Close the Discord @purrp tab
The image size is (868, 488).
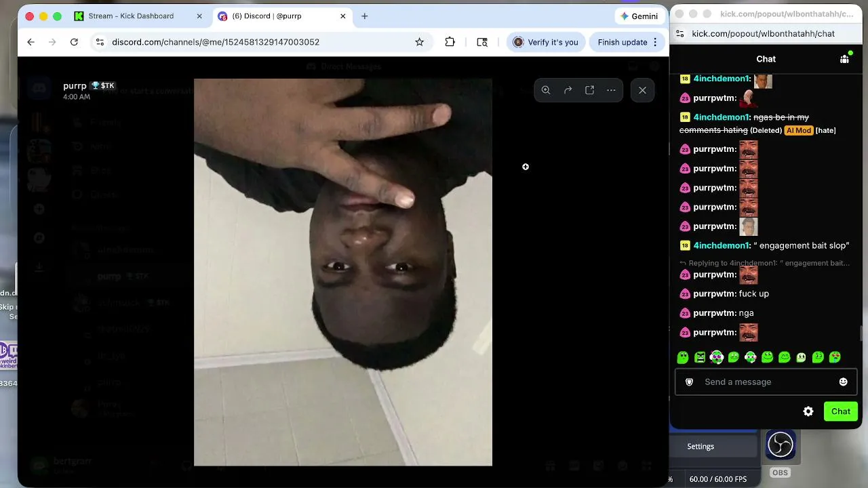(x=343, y=16)
